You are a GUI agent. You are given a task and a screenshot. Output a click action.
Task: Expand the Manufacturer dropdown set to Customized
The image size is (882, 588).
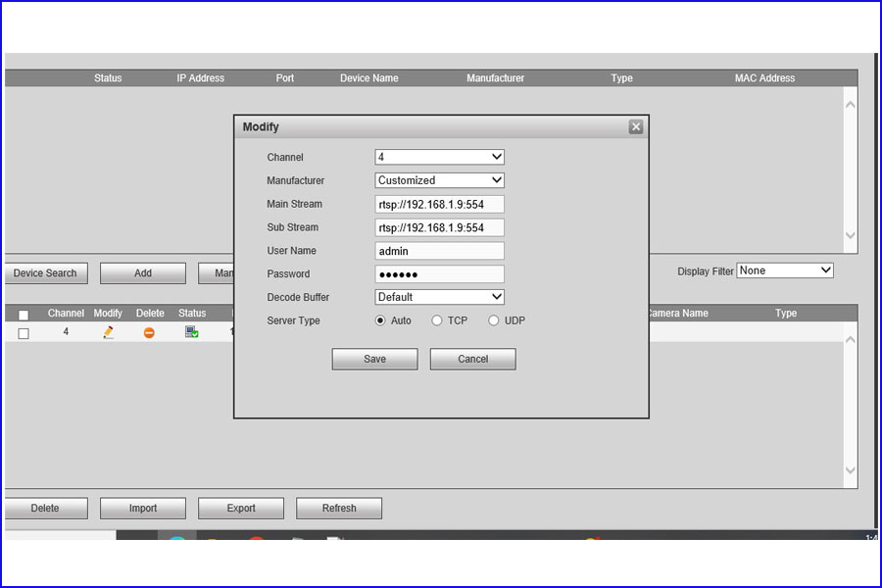coord(439,180)
